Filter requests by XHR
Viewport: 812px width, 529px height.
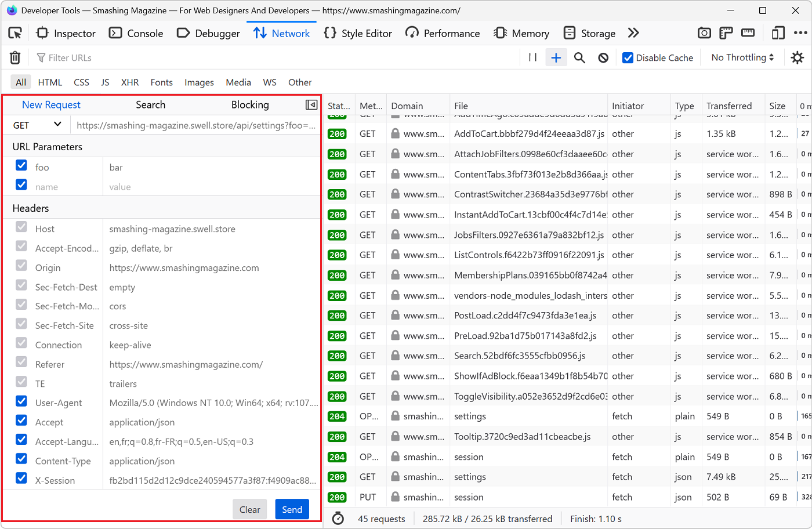[x=130, y=82]
